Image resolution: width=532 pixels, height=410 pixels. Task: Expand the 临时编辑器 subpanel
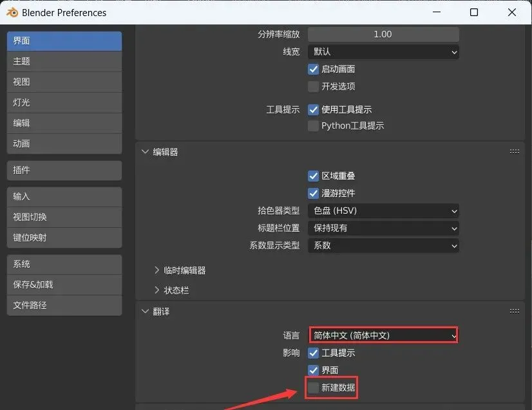[157, 270]
